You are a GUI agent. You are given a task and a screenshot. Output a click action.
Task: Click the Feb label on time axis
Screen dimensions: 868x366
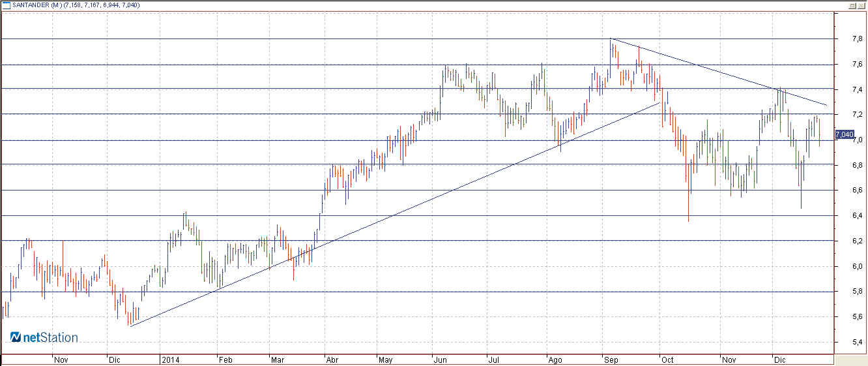pyautogui.click(x=225, y=359)
